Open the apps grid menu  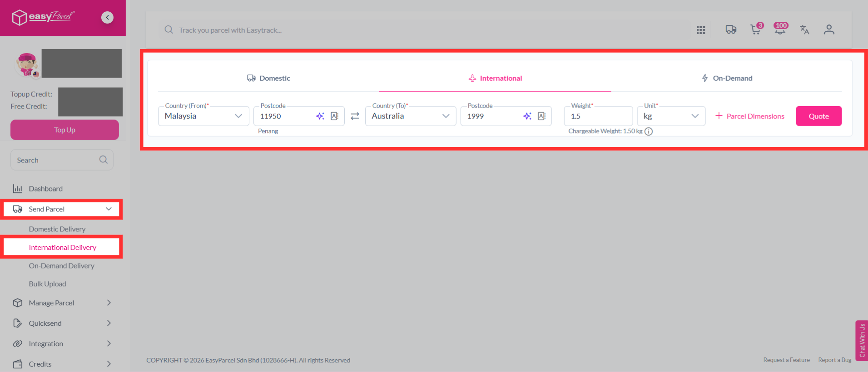[701, 30]
